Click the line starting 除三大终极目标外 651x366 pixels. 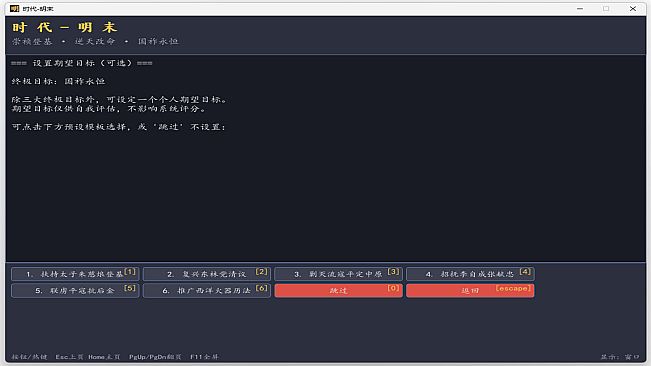[x=120, y=100]
